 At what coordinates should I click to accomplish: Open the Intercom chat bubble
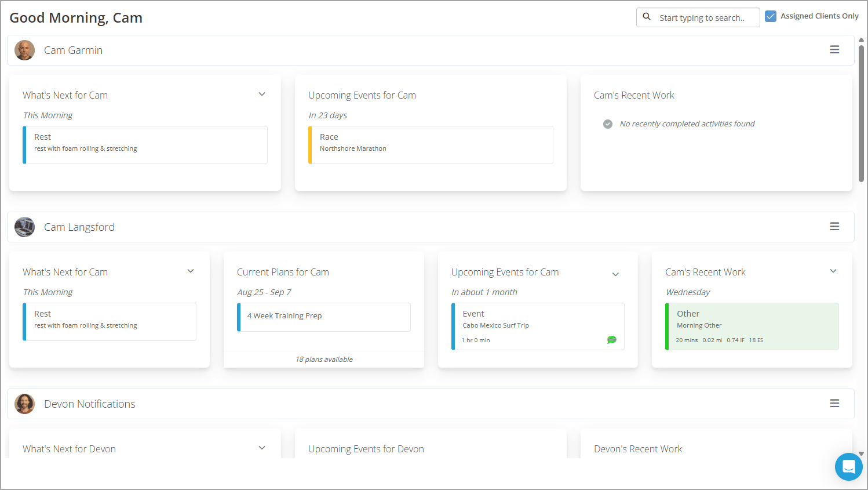click(848, 467)
